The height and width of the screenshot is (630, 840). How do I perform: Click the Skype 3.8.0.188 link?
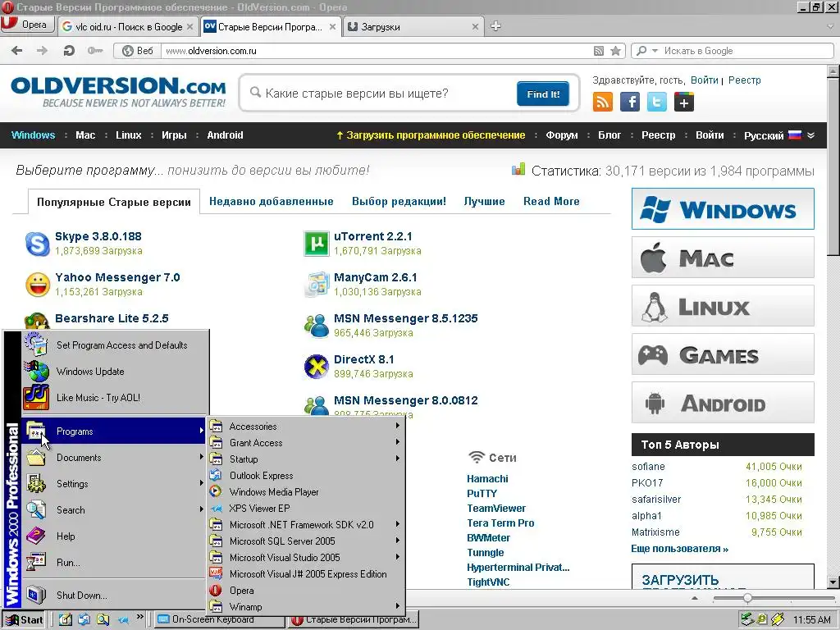tap(98, 236)
